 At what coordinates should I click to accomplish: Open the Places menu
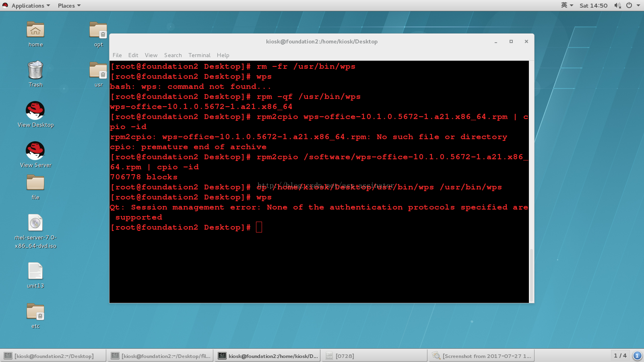pyautogui.click(x=69, y=6)
